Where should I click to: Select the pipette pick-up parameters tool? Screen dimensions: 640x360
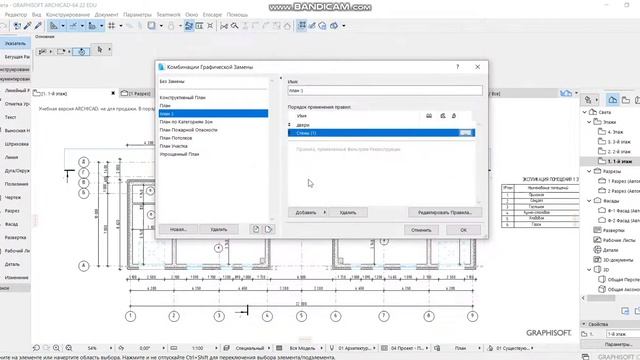[27, 26]
